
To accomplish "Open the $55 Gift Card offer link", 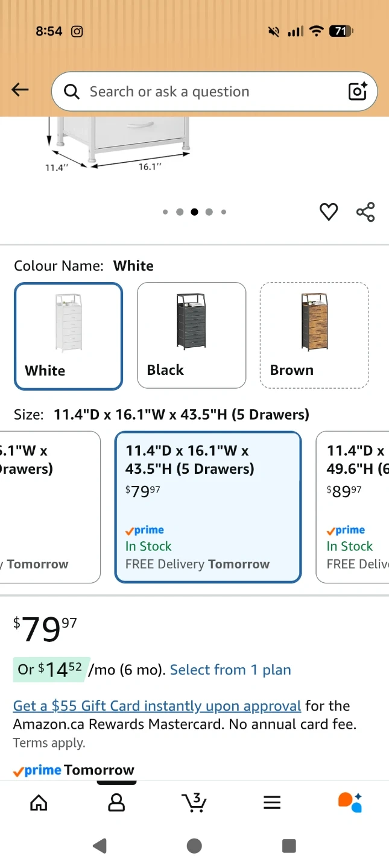I will tap(157, 706).
